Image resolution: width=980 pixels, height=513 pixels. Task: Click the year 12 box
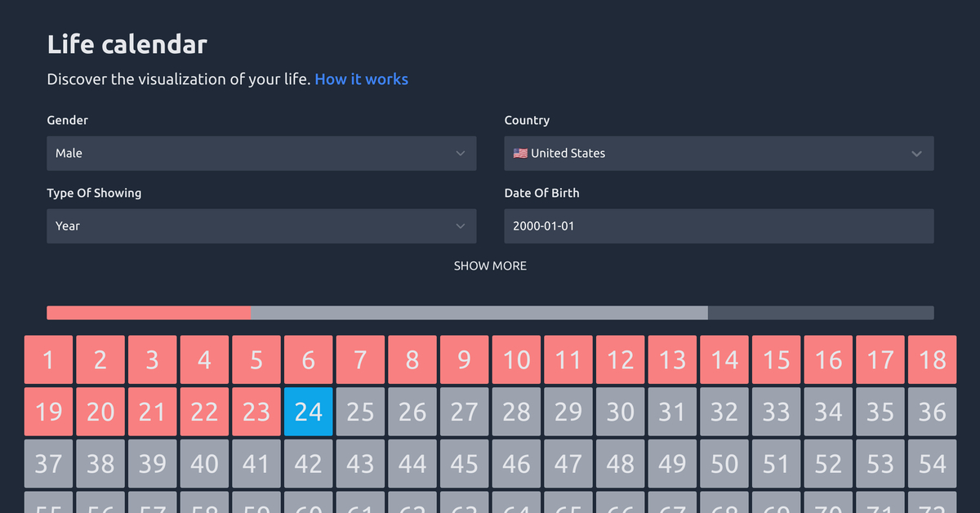(x=620, y=359)
